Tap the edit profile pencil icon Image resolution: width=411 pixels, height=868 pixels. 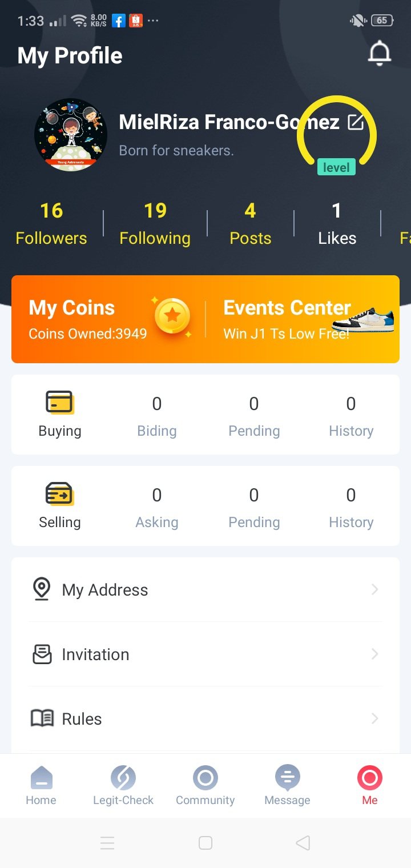pos(356,122)
